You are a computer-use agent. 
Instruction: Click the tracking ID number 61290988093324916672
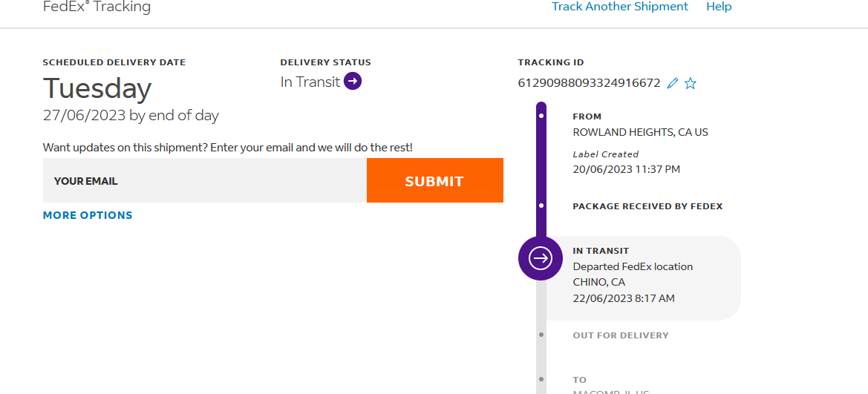(x=589, y=83)
